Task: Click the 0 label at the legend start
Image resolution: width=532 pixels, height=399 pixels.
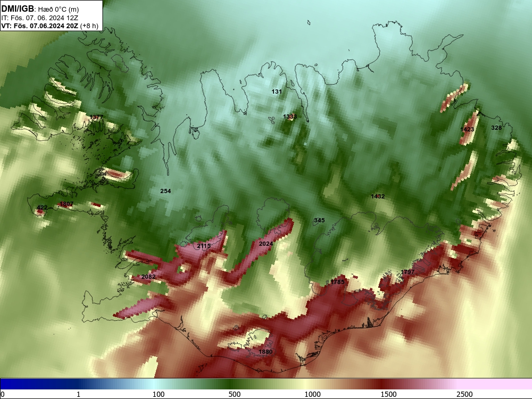Action: point(3,394)
